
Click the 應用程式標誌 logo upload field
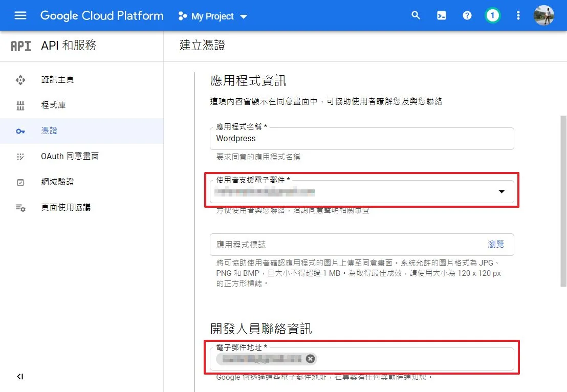(362, 245)
